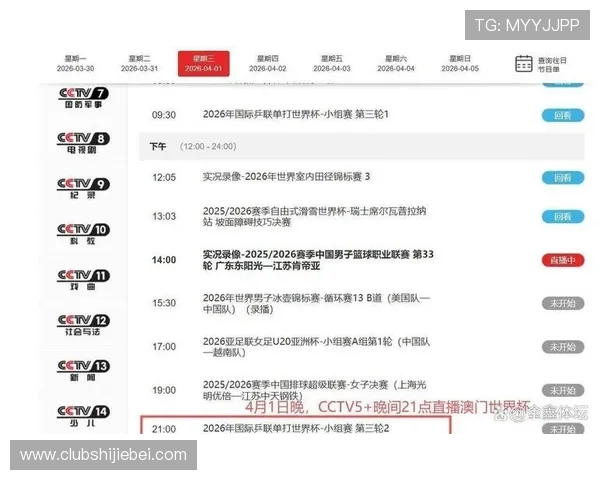The width and height of the screenshot is (600, 480).
Task: Click 未开始 button for 19:00 volleyball final
Action: click(x=563, y=390)
